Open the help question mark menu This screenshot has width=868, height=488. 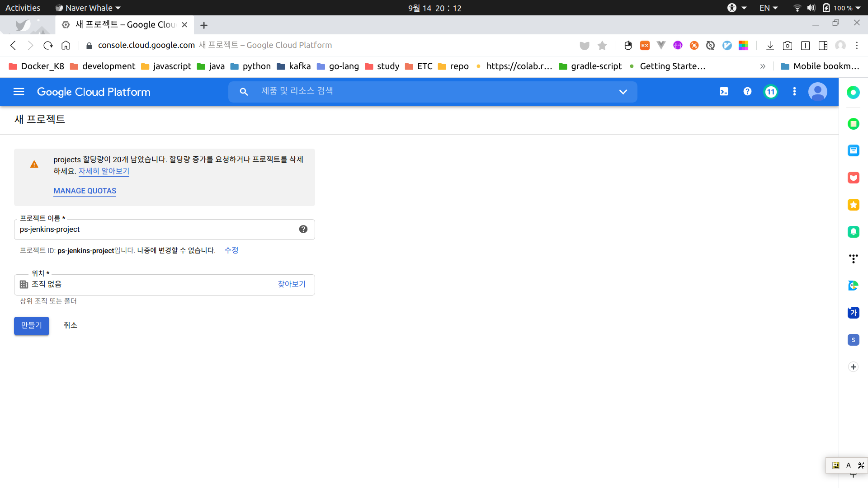(747, 92)
